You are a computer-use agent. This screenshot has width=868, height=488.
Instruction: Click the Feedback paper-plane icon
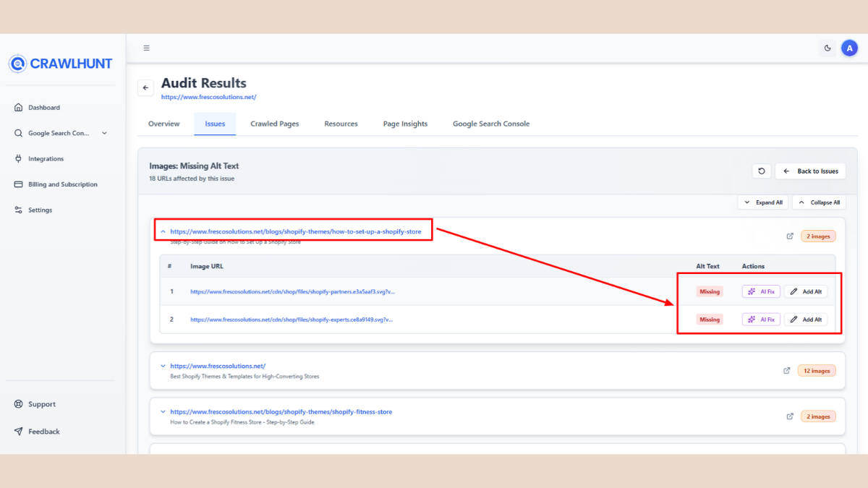tap(18, 432)
